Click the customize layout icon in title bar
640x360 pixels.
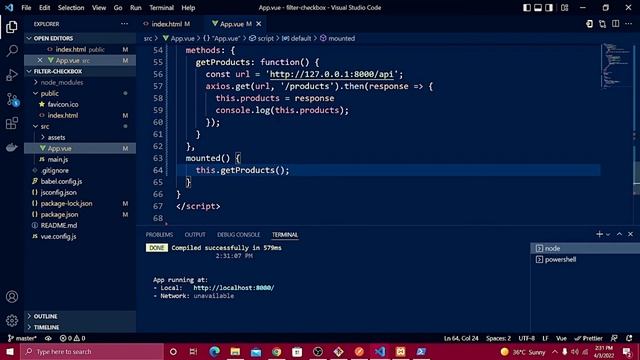click(x=564, y=8)
